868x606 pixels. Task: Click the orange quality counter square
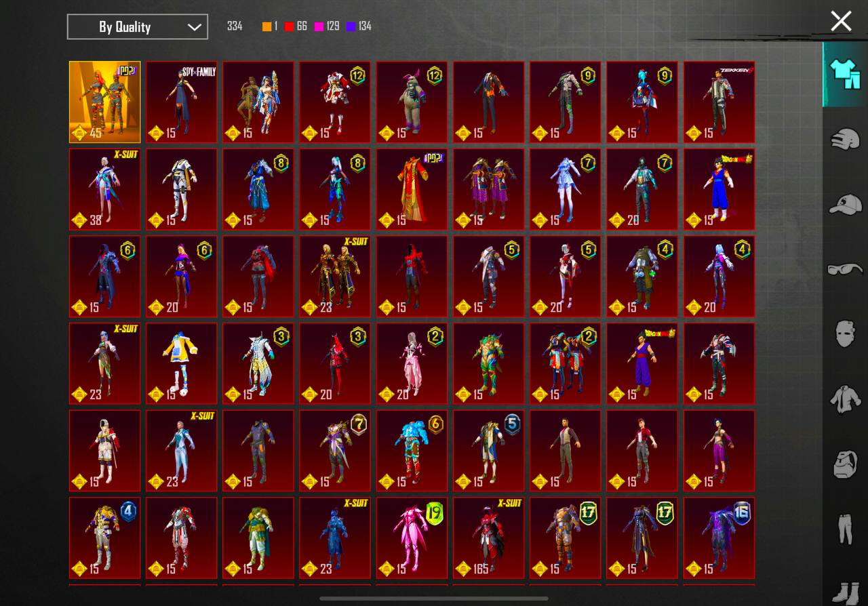pyautogui.click(x=267, y=26)
